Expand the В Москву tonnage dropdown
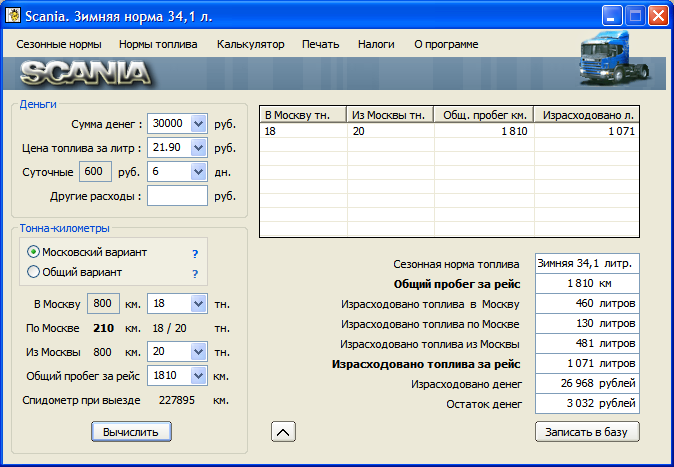The width and height of the screenshot is (674, 467). coord(198,304)
